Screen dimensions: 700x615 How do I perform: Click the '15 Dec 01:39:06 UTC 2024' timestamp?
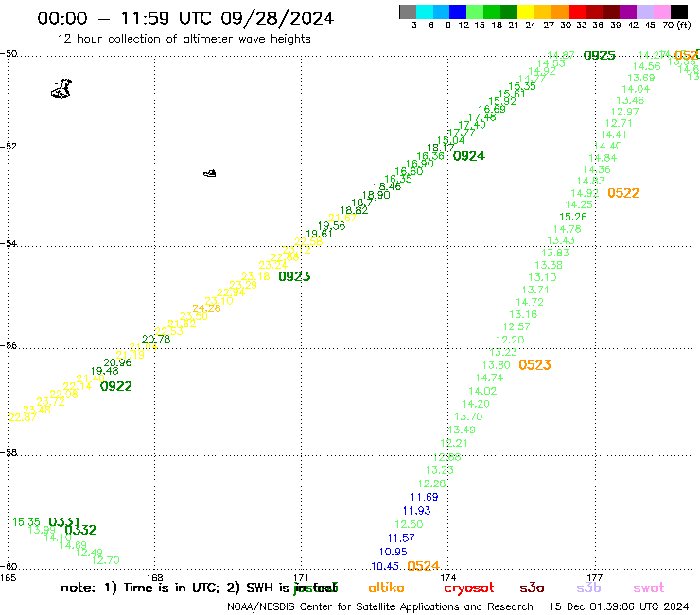[620, 606]
